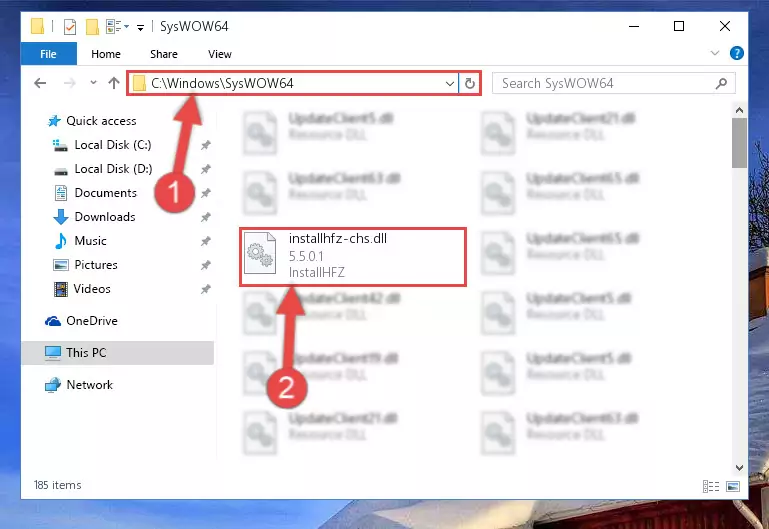Open the File ribbon tab
This screenshot has height=529, width=769.
pyautogui.click(x=49, y=54)
